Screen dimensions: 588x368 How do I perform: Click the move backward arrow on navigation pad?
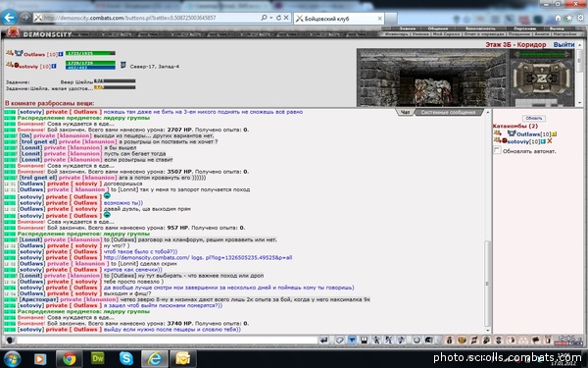click(x=541, y=87)
